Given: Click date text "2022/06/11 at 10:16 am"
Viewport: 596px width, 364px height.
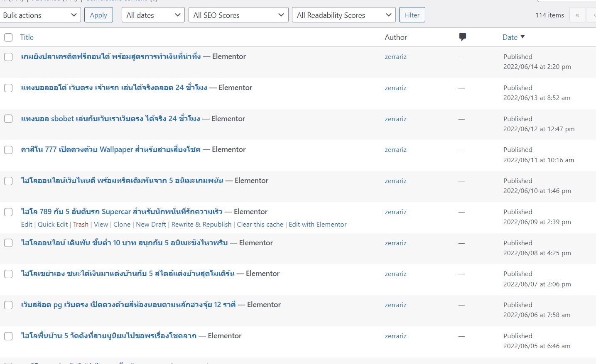Looking at the screenshot, I should [539, 160].
